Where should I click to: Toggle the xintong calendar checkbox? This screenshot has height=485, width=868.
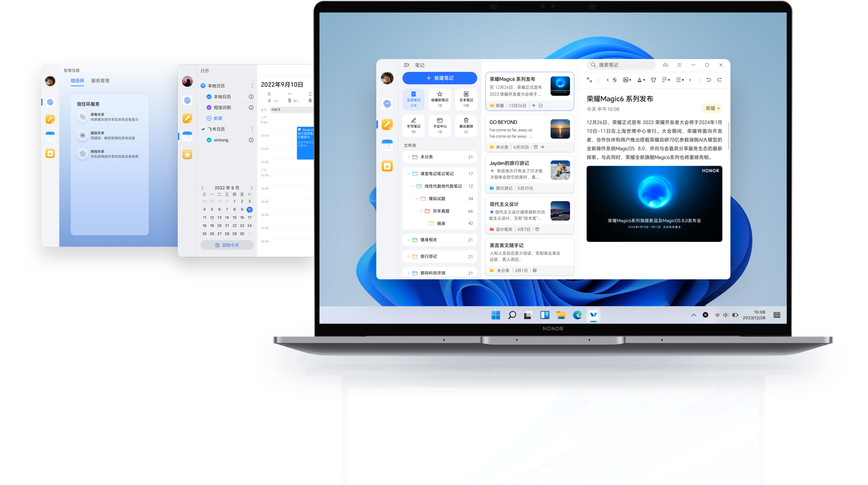click(209, 140)
